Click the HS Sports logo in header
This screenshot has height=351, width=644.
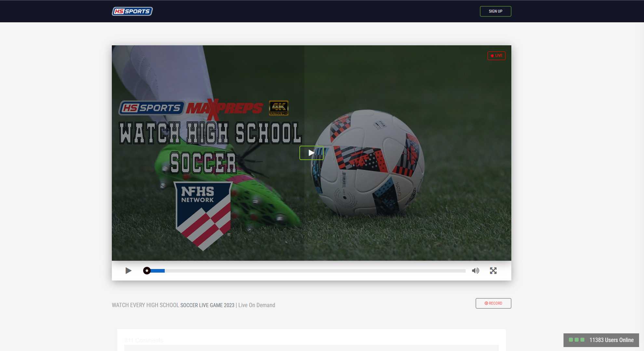pyautogui.click(x=132, y=11)
